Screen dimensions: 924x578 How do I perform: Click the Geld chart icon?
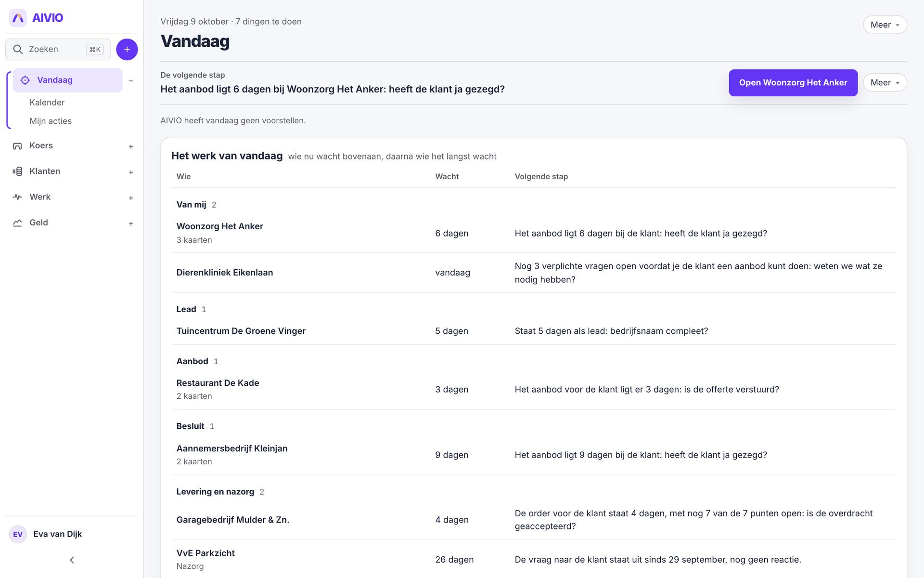point(17,223)
